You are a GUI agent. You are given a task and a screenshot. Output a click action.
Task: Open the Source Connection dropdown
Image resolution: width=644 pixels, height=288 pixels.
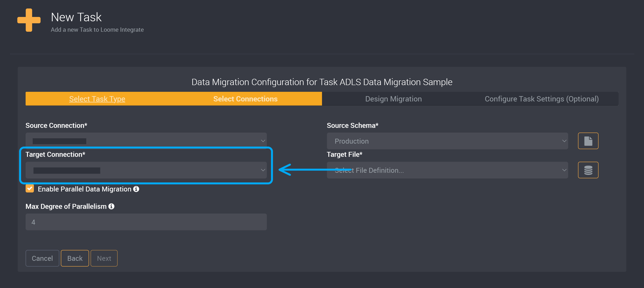146,141
